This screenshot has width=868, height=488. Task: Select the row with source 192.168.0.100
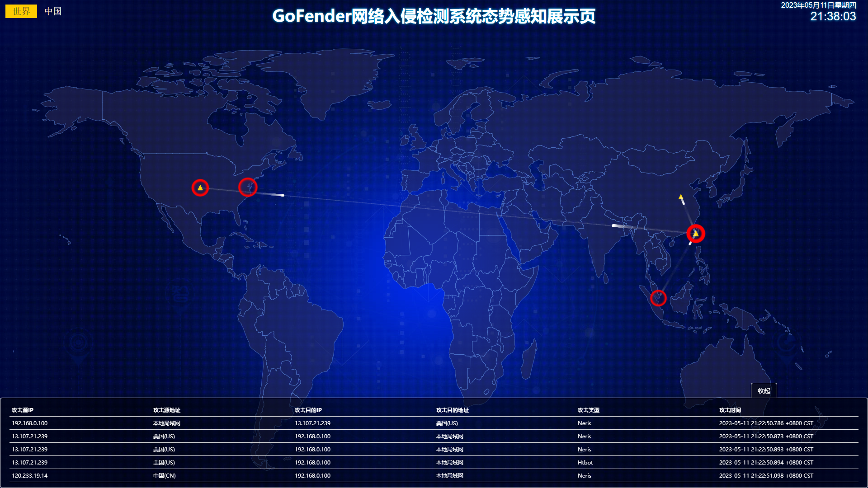click(x=30, y=423)
